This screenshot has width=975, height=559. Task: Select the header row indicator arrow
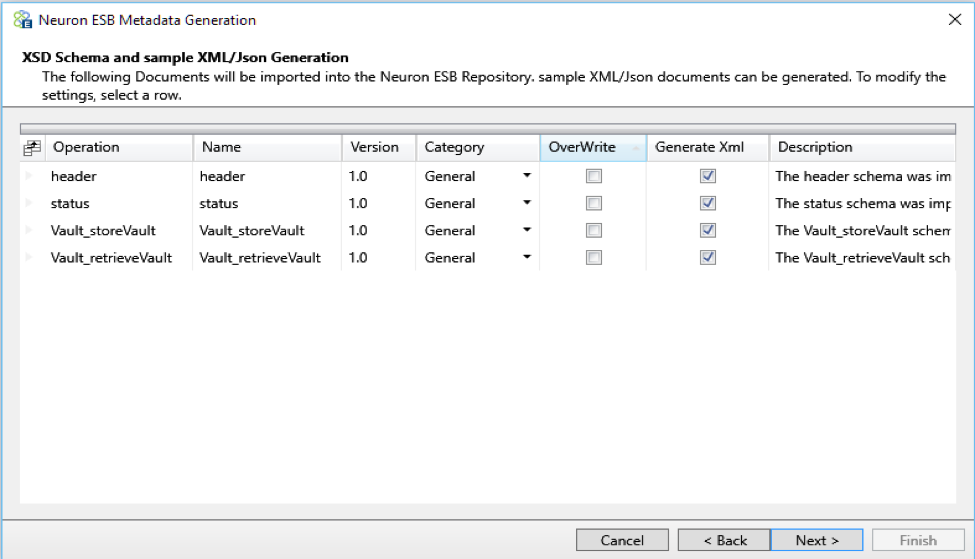[29, 176]
